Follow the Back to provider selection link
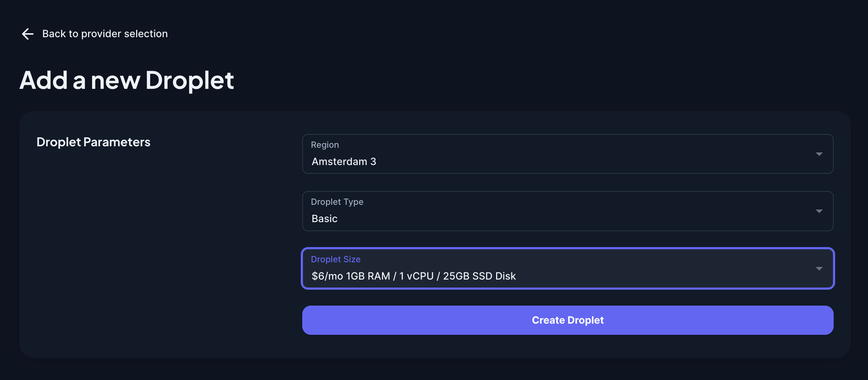868x380 pixels. click(105, 34)
